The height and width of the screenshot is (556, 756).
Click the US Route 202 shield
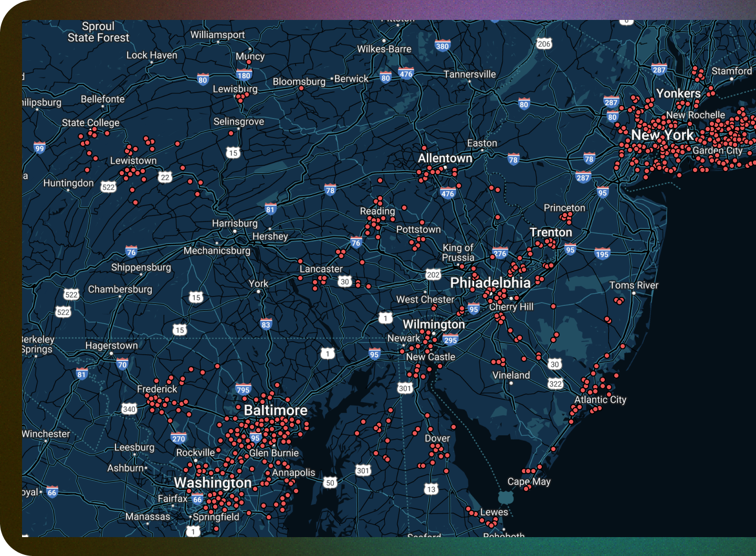(433, 274)
